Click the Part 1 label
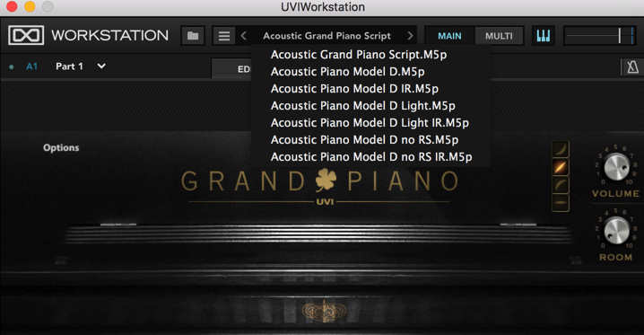 69,66
